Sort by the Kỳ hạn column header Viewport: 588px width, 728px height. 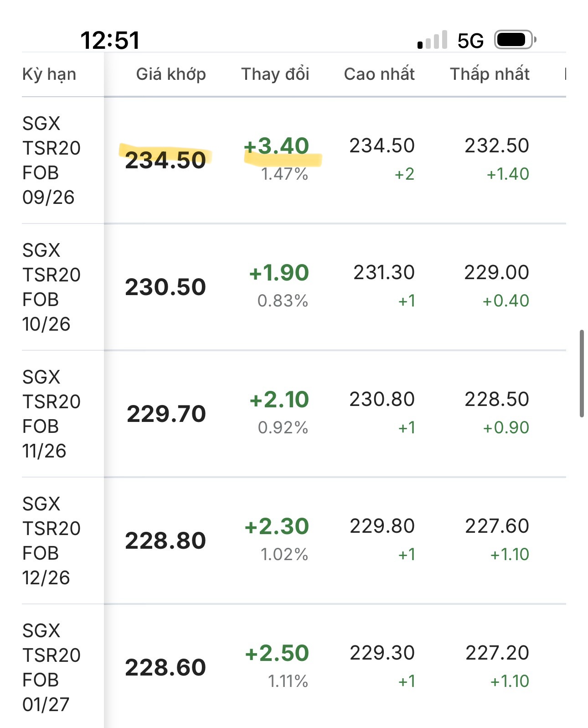(x=49, y=74)
